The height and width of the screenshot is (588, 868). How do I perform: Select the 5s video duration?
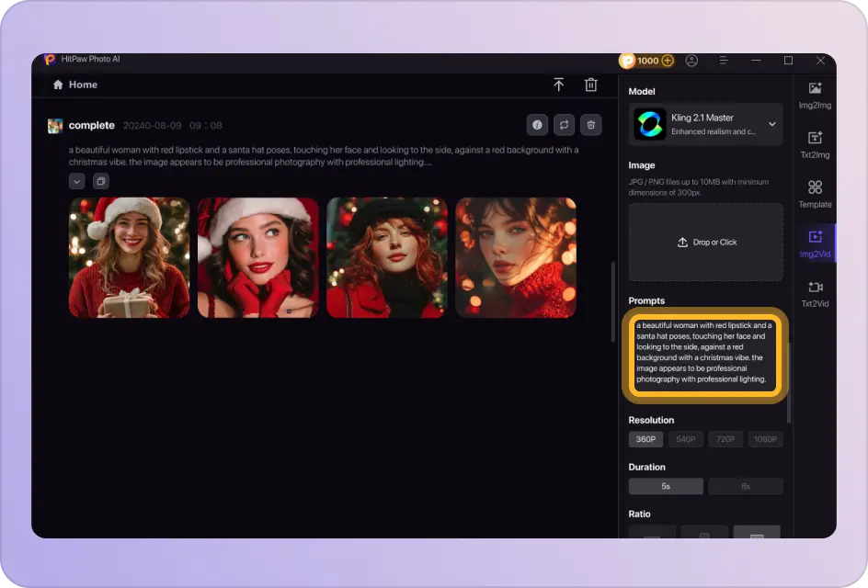[x=666, y=485]
